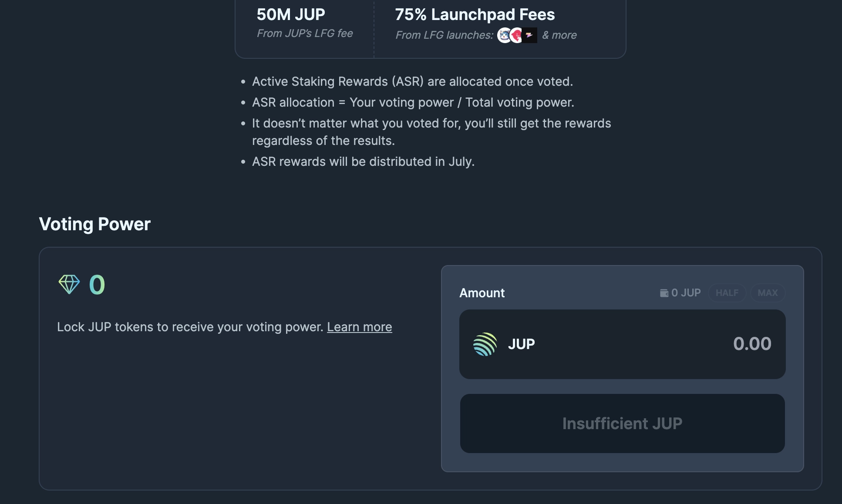Click the Insufficient JUP button
The height and width of the screenshot is (504, 842).
coord(623,423)
